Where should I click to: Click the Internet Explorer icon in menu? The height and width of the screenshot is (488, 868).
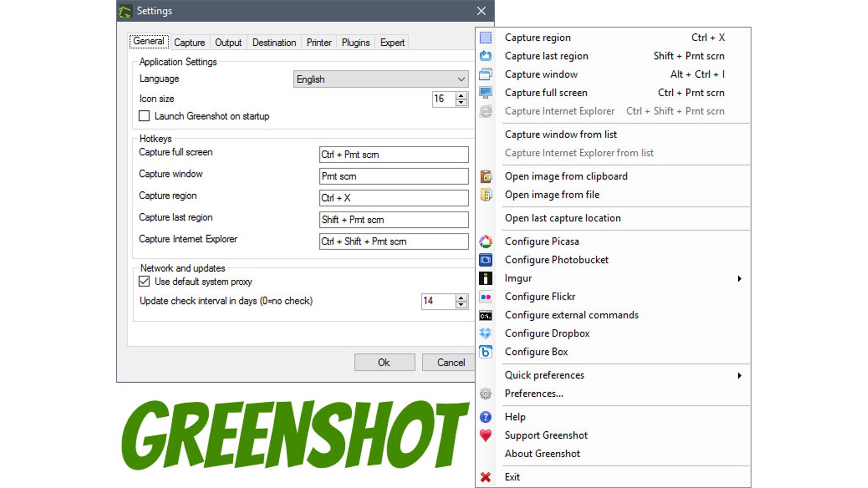coord(486,111)
